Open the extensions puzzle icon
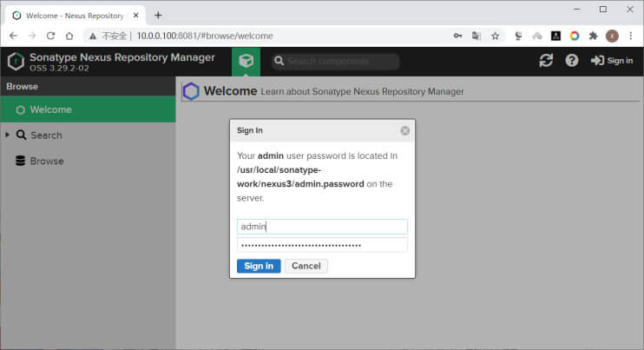This screenshot has width=644, height=350. (593, 36)
